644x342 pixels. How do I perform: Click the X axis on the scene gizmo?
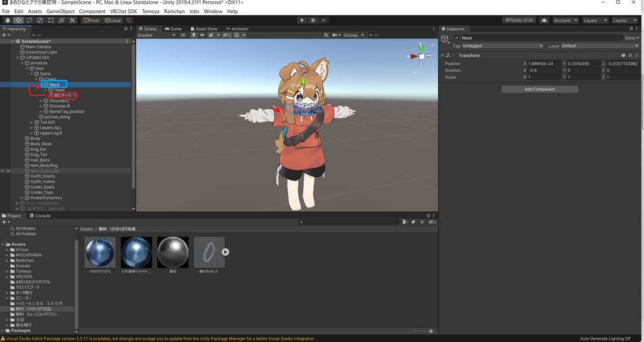pyautogui.click(x=413, y=56)
